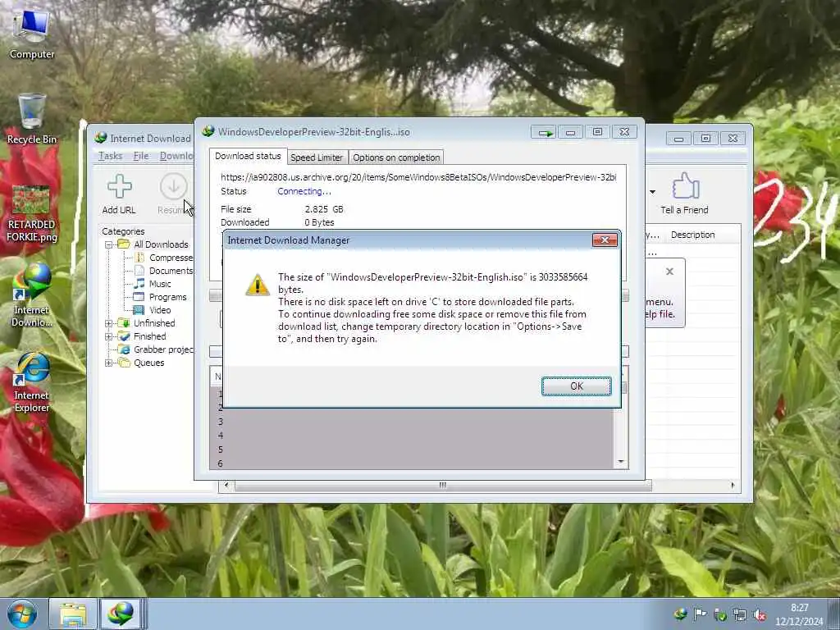The image size is (840, 630).
Task: Click the Description column header
Action: point(692,235)
